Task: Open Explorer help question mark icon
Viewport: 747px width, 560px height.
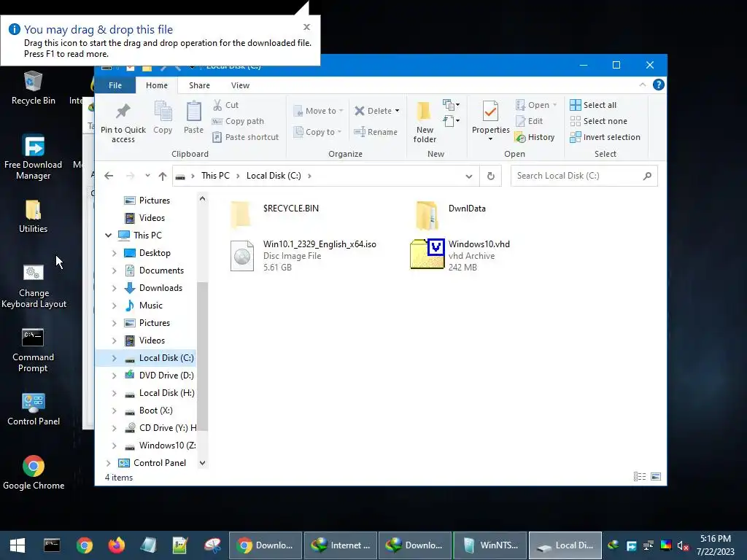Action: [659, 85]
